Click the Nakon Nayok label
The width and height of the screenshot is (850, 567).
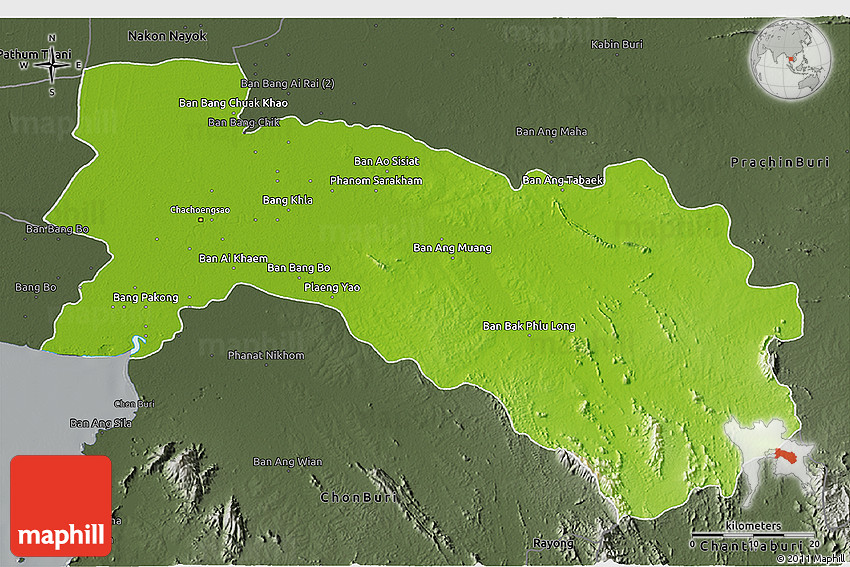(167, 36)
